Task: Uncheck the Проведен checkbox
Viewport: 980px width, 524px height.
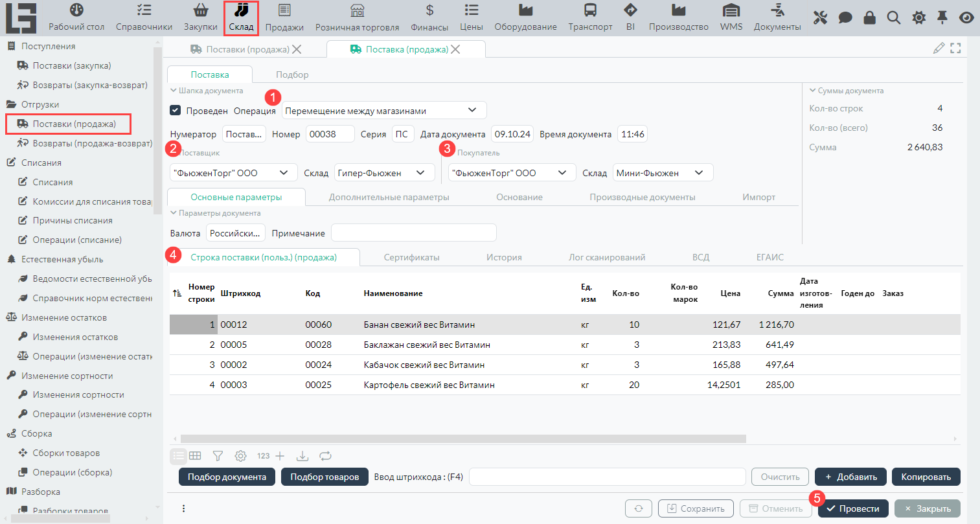Action: click(x=175, y=111)
